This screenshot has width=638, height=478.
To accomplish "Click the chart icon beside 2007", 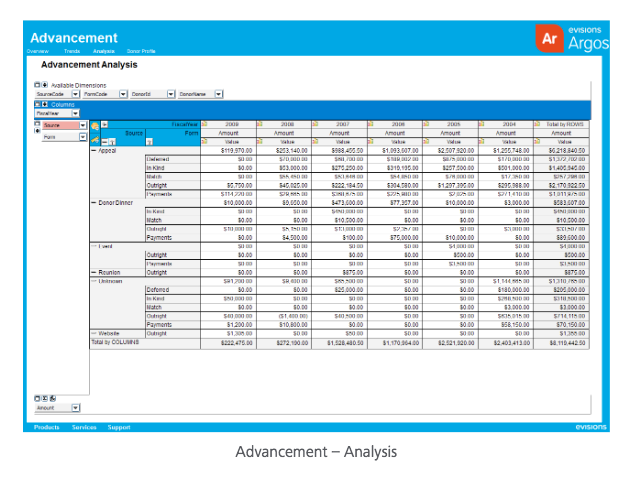I will click(x=315, y=124).
